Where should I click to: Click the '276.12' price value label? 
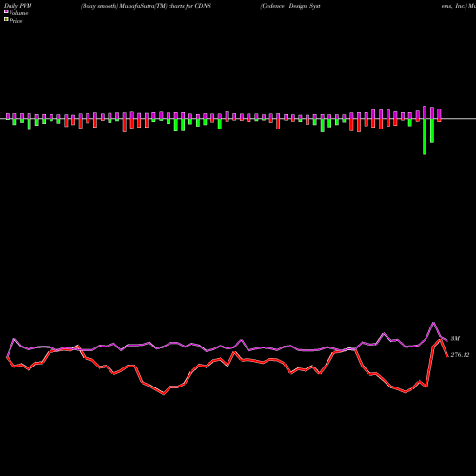(x=460, y=355)
